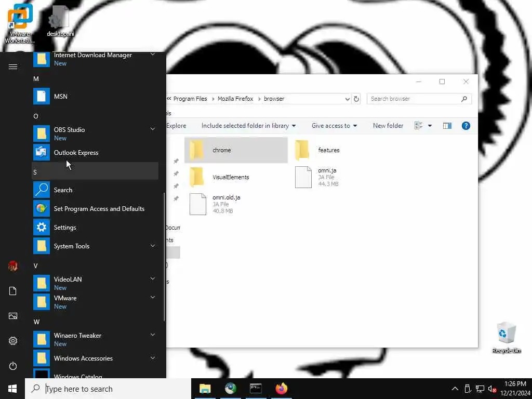Click the user account avatar in Start sidebar
The width and height of the screenshot is (532, 399).
pyautogui.click(x=12, y=266)
